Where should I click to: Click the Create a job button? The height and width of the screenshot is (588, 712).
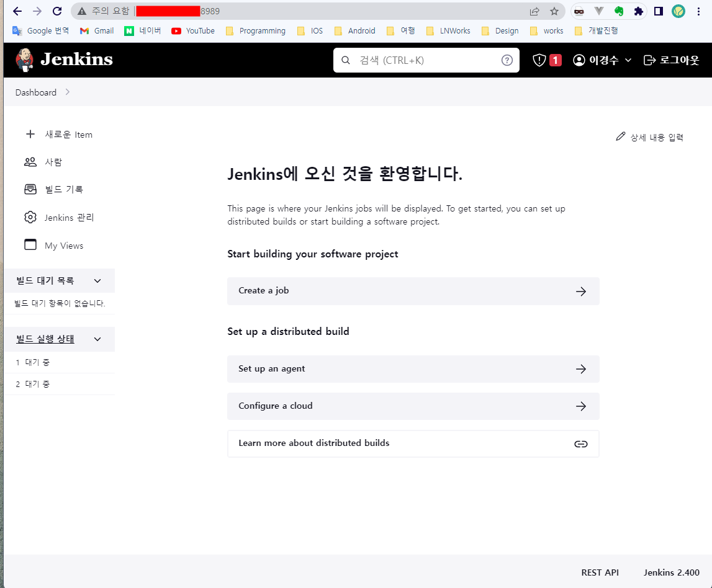click(413, 291)
